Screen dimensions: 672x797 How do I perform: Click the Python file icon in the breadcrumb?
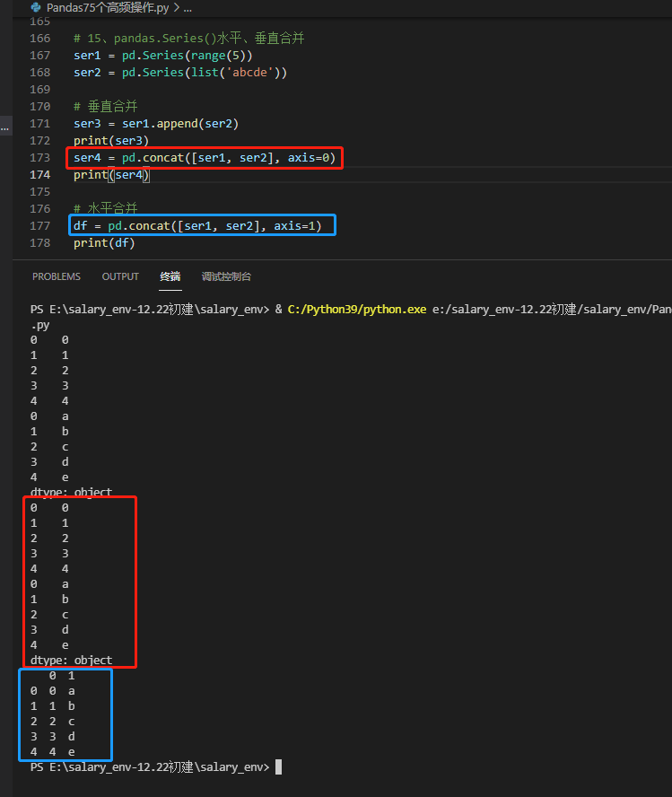36,7
